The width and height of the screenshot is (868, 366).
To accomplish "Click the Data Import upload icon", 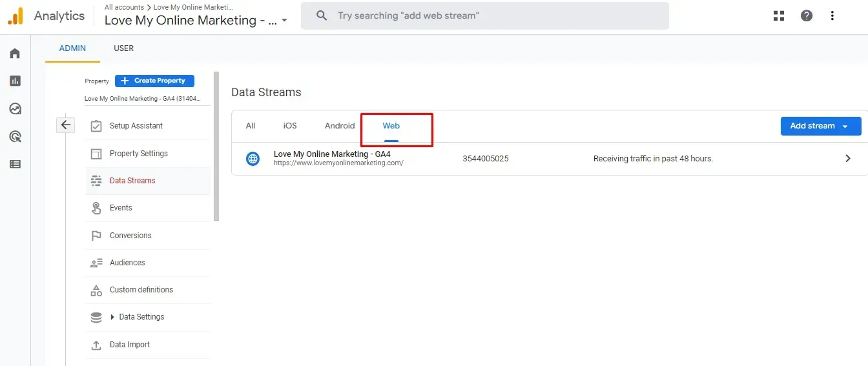I will click(x=96, y=345).
